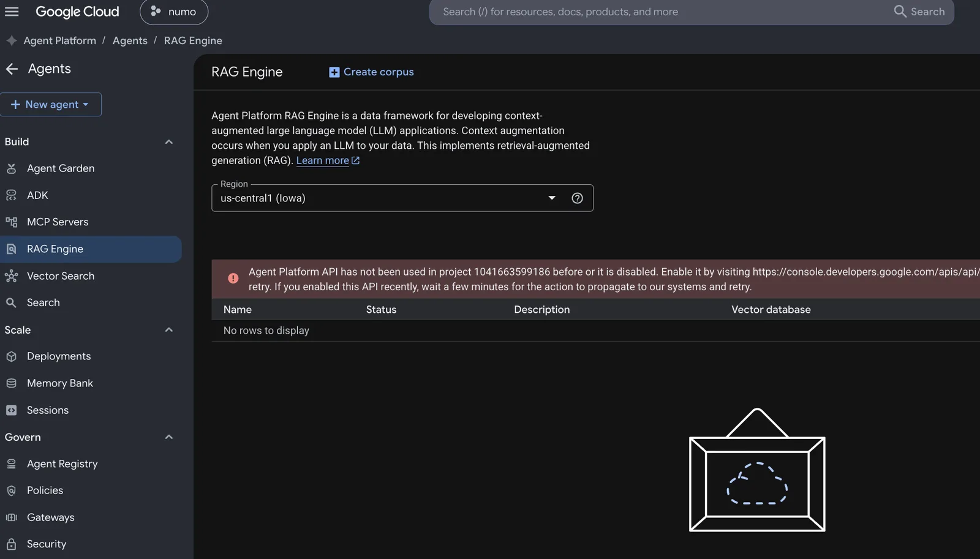Viewport: 980px width, 559px height.
Task: Open the numo project selector
Action: tap(174, 12)
